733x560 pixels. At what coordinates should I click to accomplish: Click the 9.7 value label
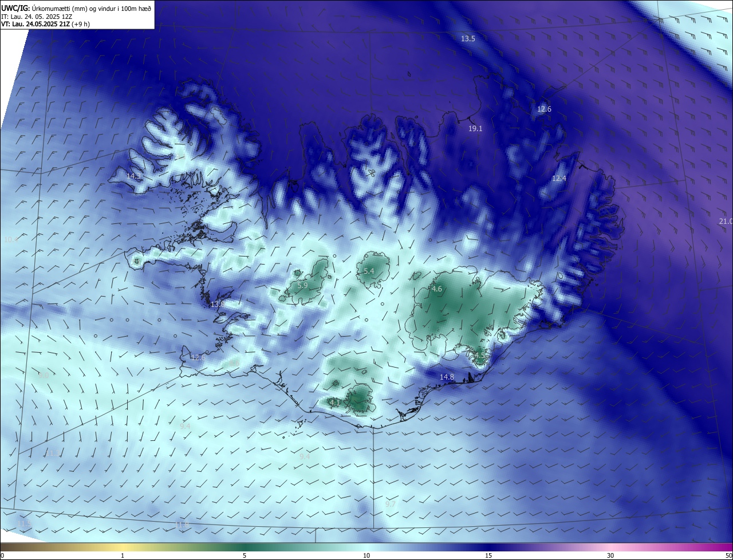click(x=391, y=504)
